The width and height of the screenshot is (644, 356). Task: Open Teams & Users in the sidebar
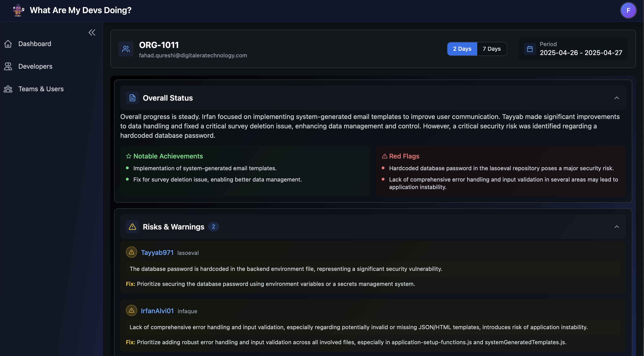[41, 89]
